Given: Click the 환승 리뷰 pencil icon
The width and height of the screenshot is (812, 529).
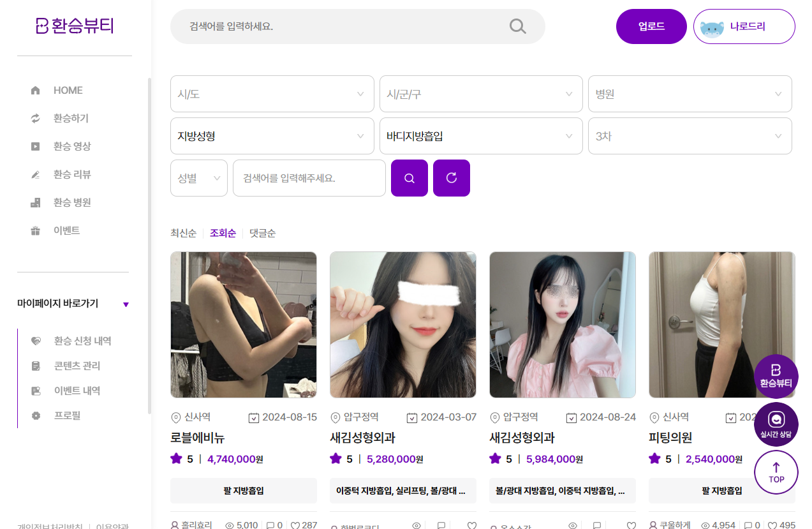Looking at the screenshot, I should (36, 175).
